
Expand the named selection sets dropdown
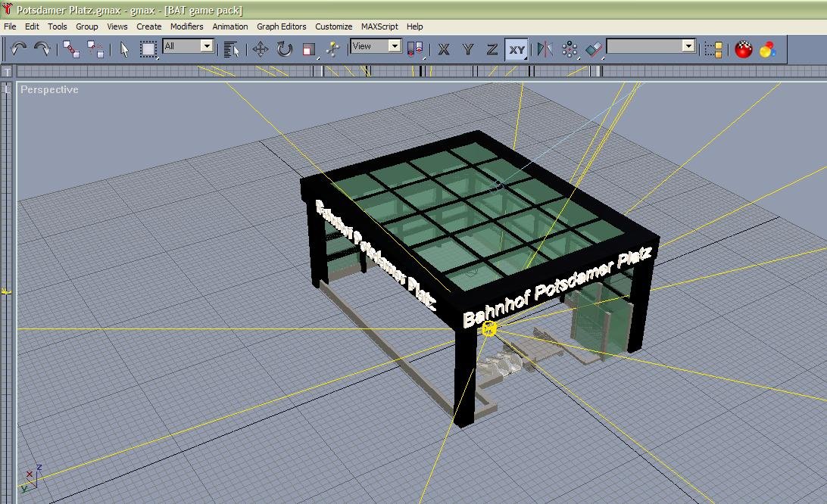(x=651, y=46)
